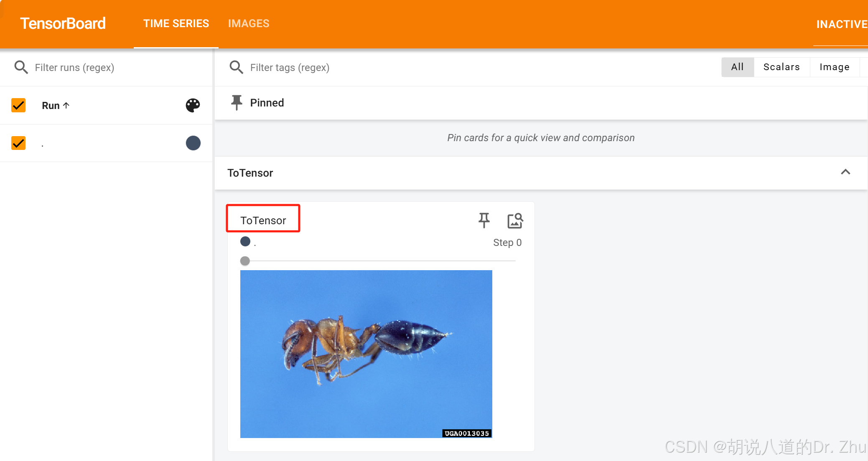Click the color palette icon in Run header
The image size is (868, 461).
point(193,105)
